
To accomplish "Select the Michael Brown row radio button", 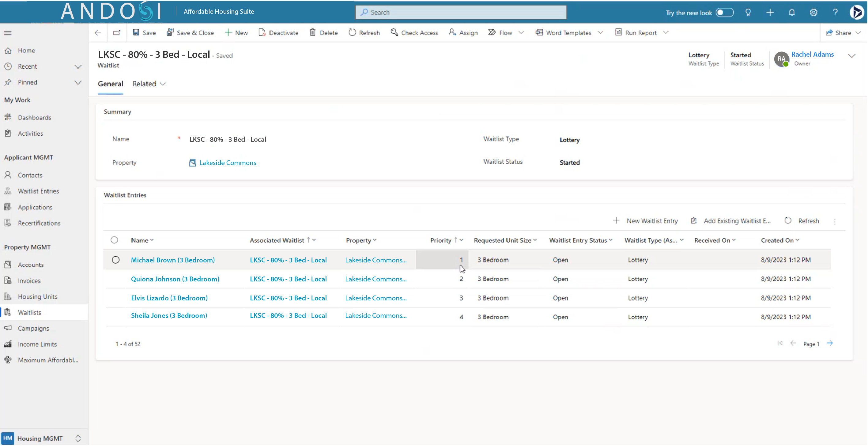I will pos(115,260).
